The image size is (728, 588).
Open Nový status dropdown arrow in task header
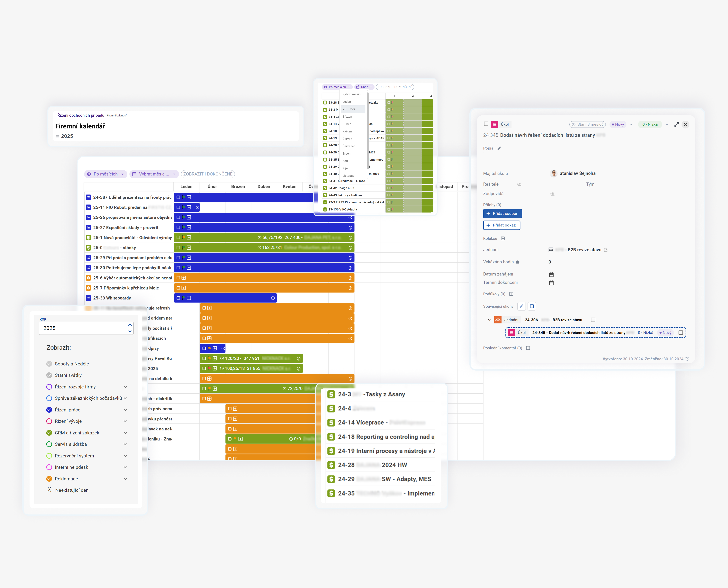click(631, 125)
